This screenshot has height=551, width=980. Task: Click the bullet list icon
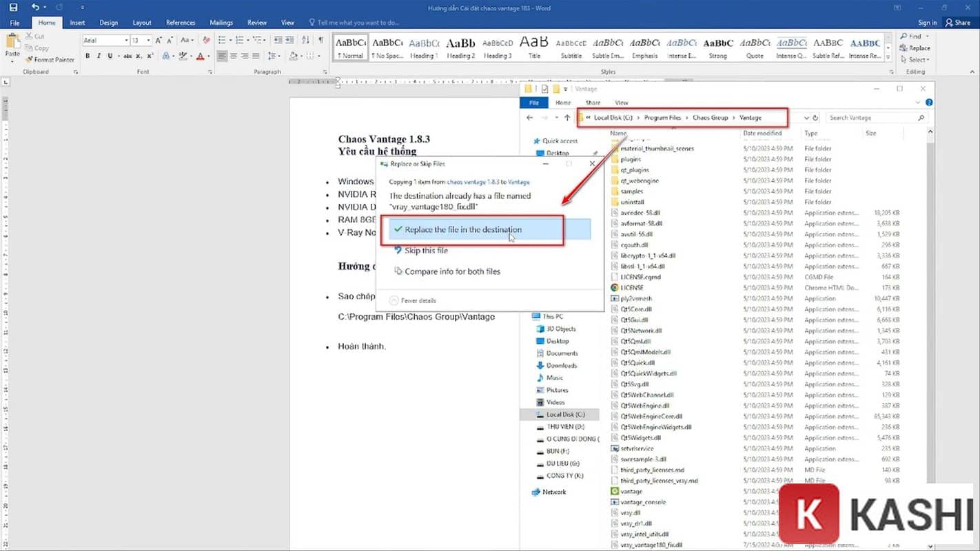(x=223, y=41)
